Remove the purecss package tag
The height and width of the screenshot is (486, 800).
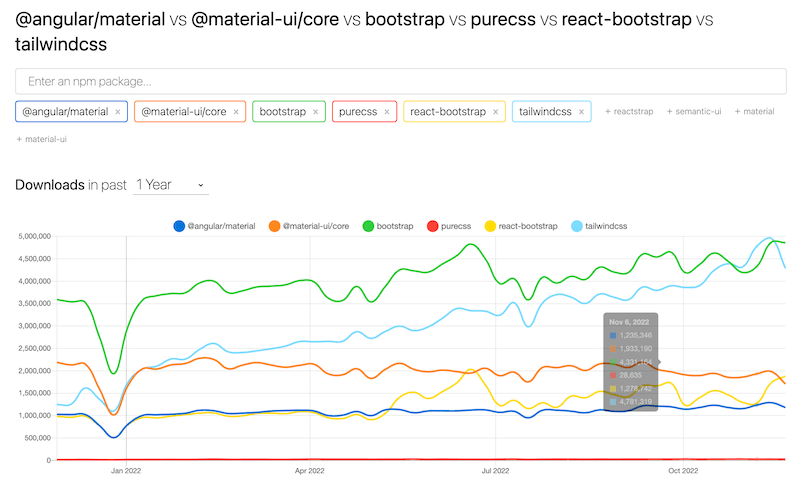click(x=387, y=112)
